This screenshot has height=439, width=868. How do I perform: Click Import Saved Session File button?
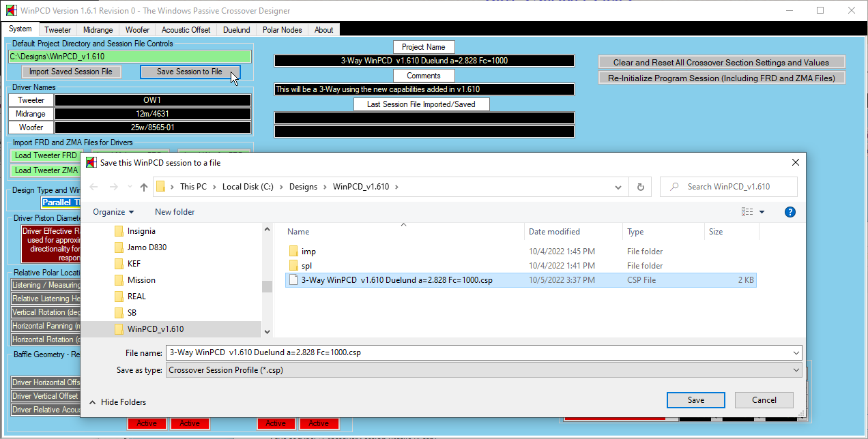pyautogui.click(x=71, y=72)
